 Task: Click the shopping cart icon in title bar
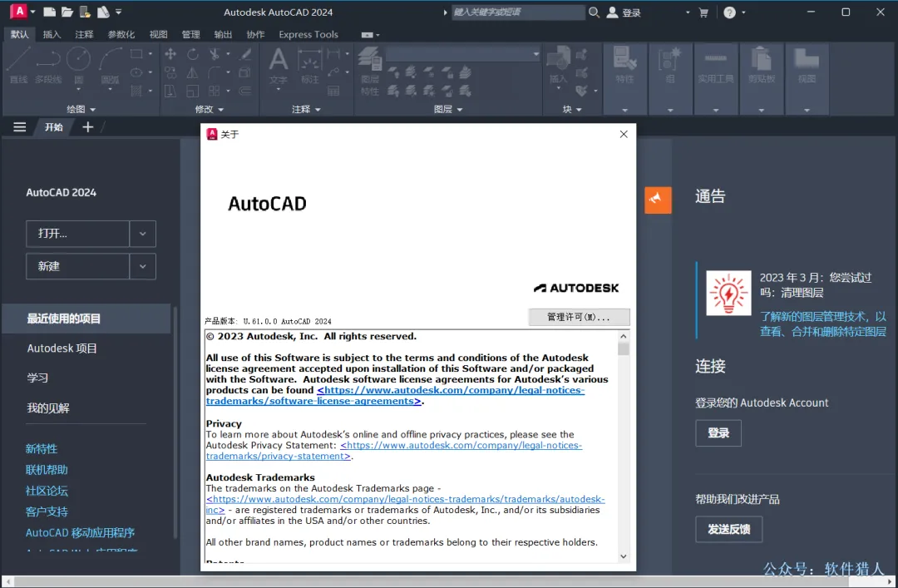pos(703,12)
